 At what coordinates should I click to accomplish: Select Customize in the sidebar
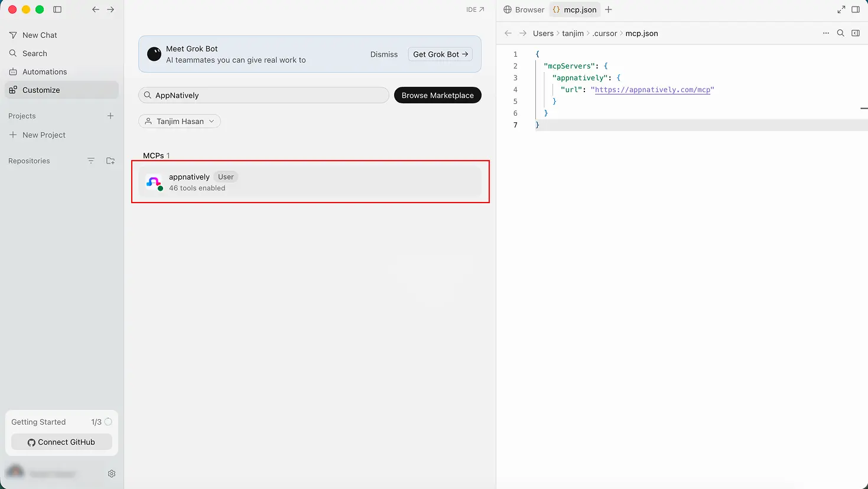point(61,90)
